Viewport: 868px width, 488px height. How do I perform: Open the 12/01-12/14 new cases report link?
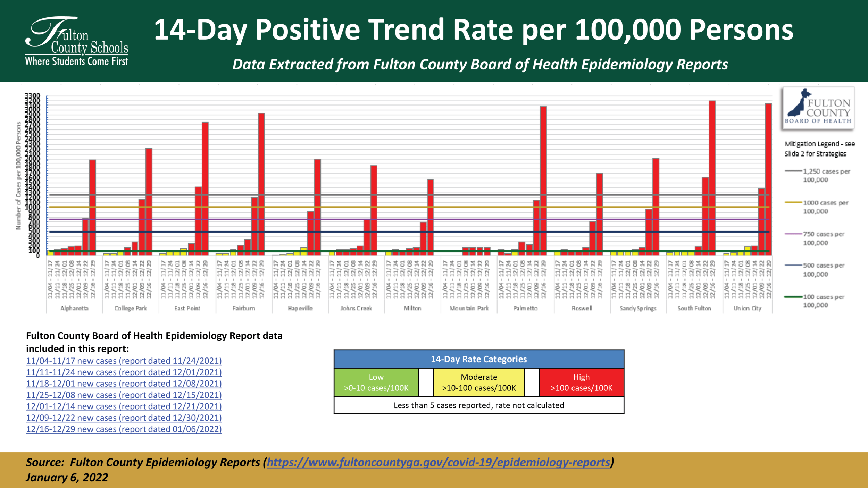(x=124, y=406)
